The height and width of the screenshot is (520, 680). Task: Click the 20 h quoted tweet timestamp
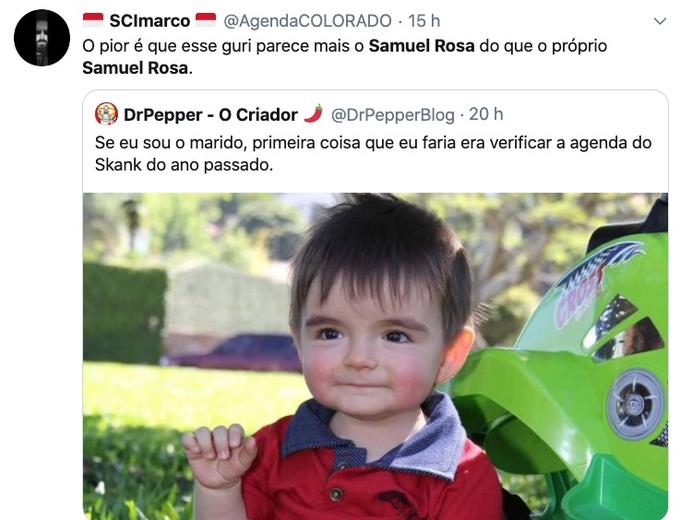(x=486, y=114)
